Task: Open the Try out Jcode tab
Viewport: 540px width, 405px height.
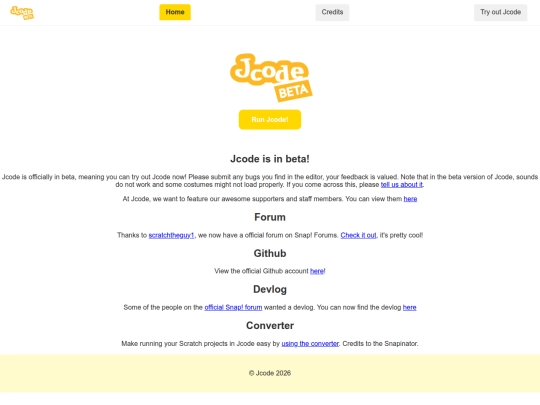Action: pos(500,12)
